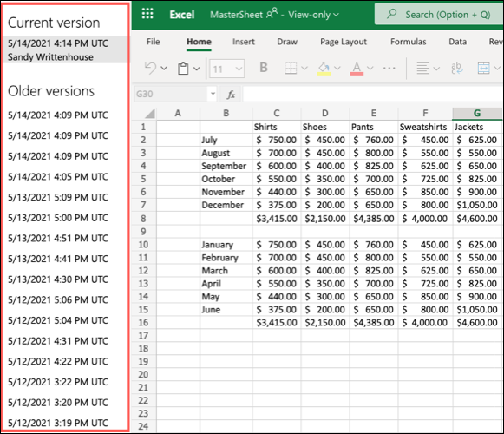Switch to the Formulas tab

tap(409, 42)
